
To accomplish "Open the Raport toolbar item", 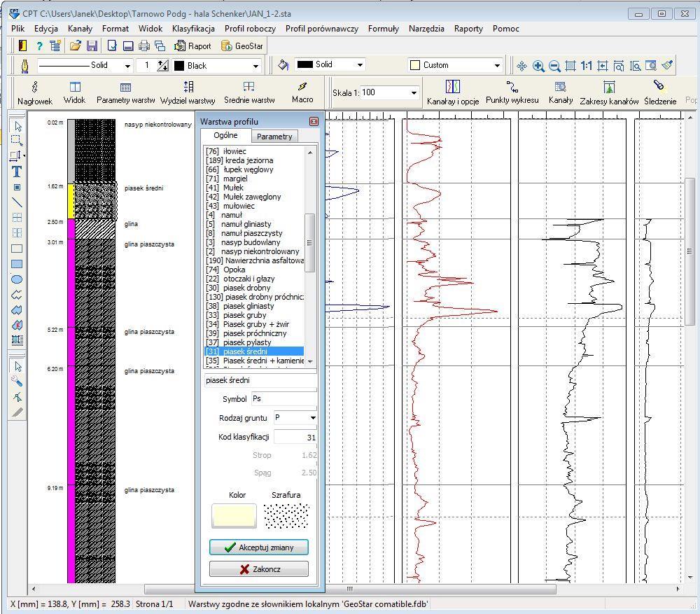I will point(193,46).
